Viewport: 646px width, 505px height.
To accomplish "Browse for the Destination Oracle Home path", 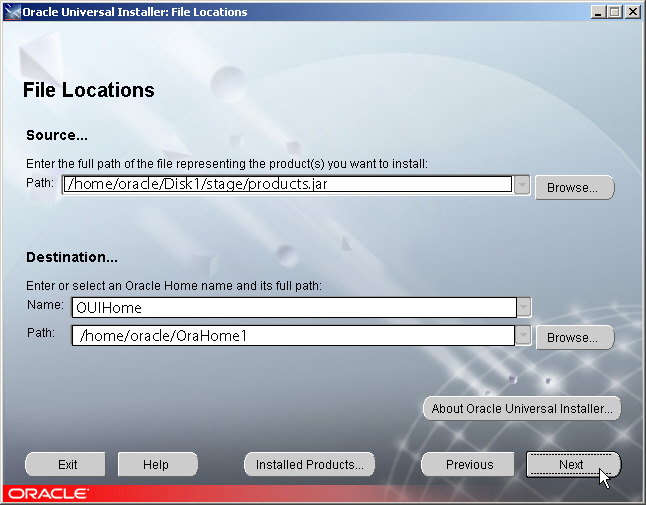I will point(574,338).
